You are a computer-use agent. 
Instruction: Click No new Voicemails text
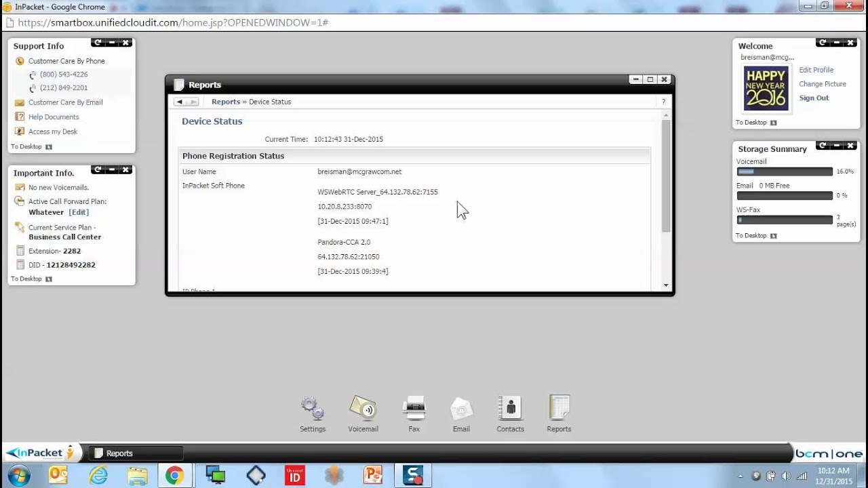58,188
